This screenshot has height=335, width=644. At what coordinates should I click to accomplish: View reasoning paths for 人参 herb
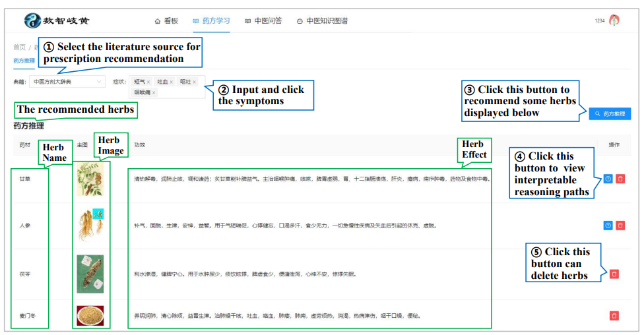608,226
